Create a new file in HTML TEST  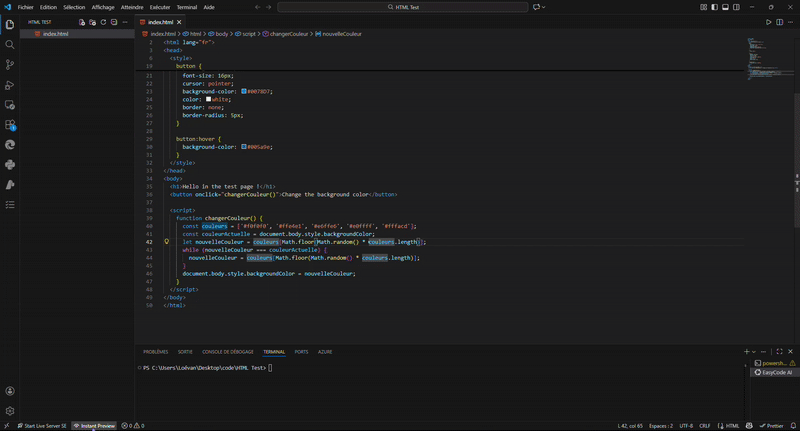pyautogui.click(x=82, y=22)
